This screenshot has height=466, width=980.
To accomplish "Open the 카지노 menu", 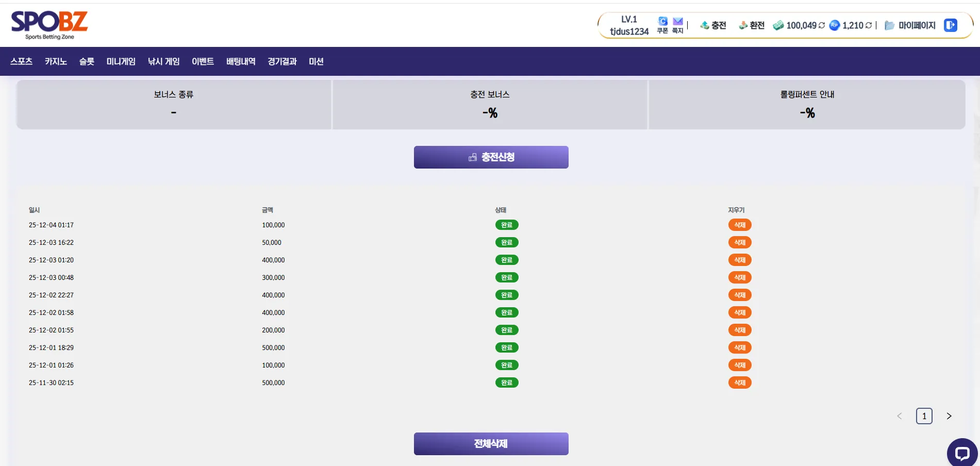I will (x=56, y=61).
